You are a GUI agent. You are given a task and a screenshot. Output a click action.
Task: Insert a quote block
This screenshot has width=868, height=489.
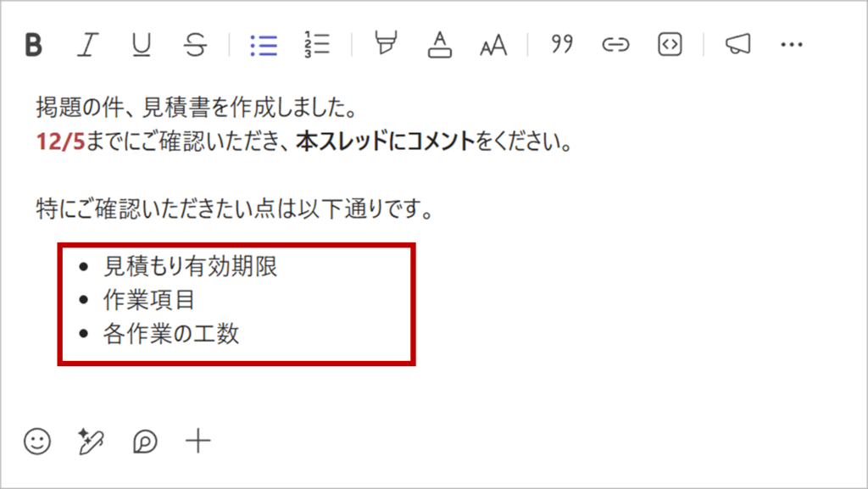click(x=561, y=45)
